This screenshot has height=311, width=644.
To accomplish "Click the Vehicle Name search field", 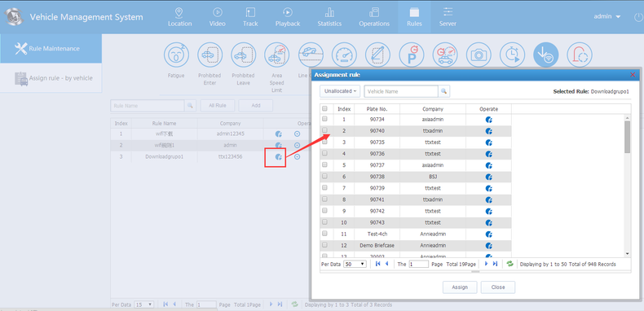I will (401, 91).
